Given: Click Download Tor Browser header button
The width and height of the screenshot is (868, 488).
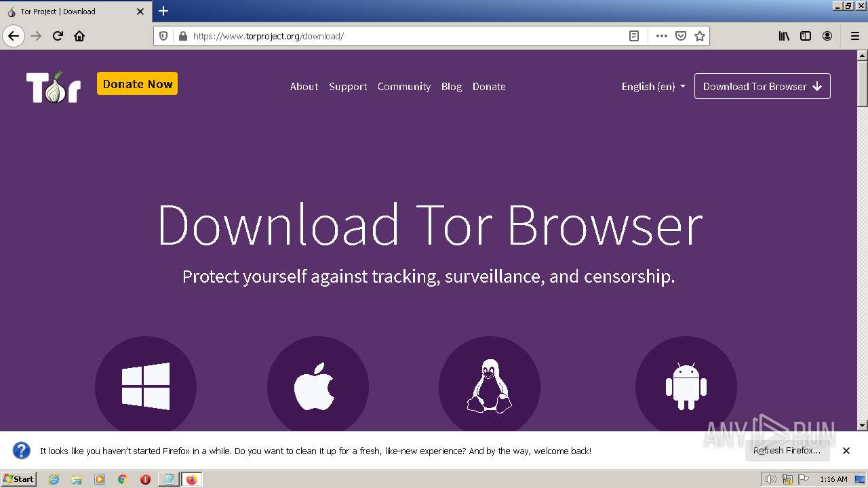Looking at the screenshot, I should coord(762,86).
